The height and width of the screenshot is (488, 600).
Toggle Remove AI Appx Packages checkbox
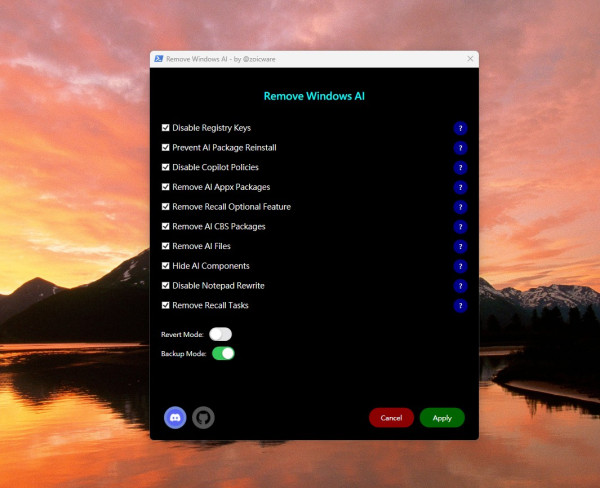[165, 187]
